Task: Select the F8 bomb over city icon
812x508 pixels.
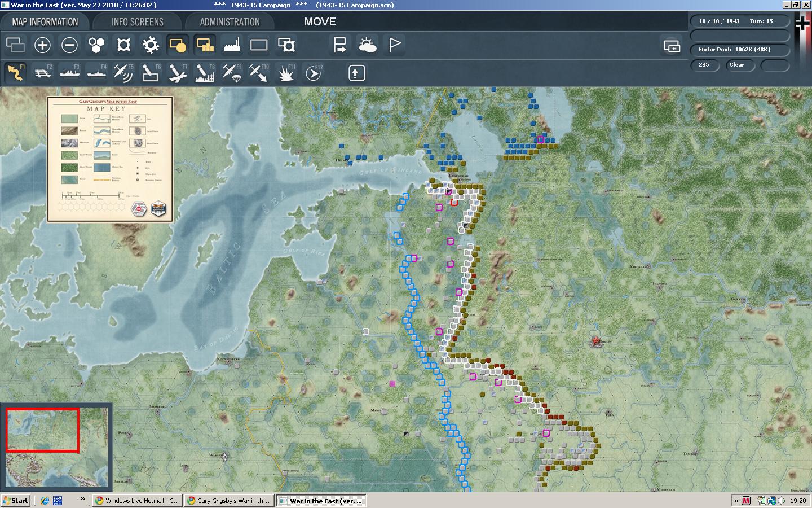Action: point(205,73)
